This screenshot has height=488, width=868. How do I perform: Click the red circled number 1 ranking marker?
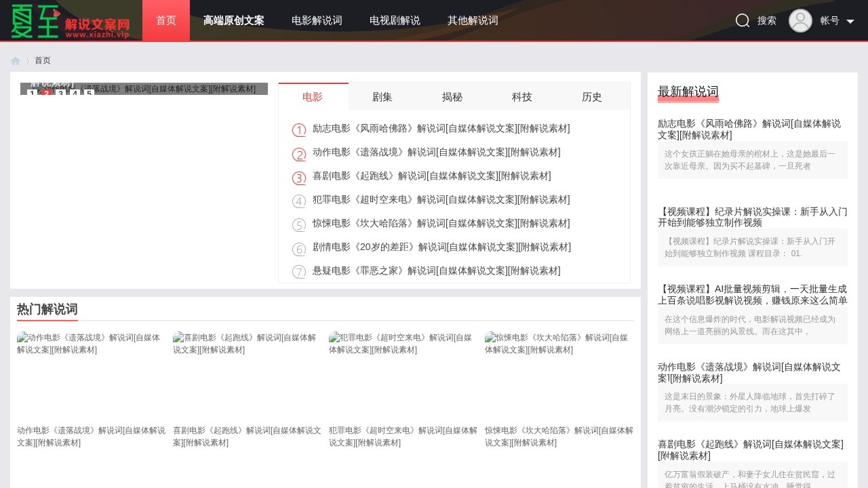pyautogui.click(x=298, y=129)
